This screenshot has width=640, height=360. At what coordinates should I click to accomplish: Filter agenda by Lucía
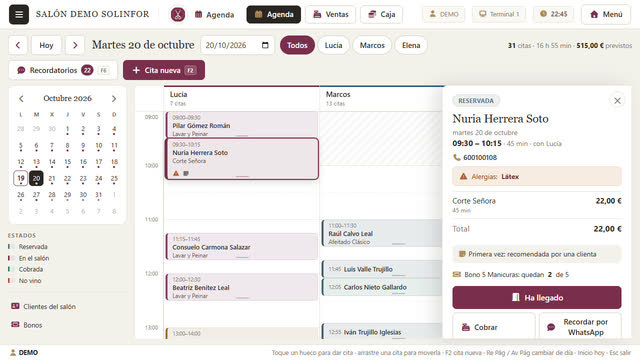[x=333, y=45]
